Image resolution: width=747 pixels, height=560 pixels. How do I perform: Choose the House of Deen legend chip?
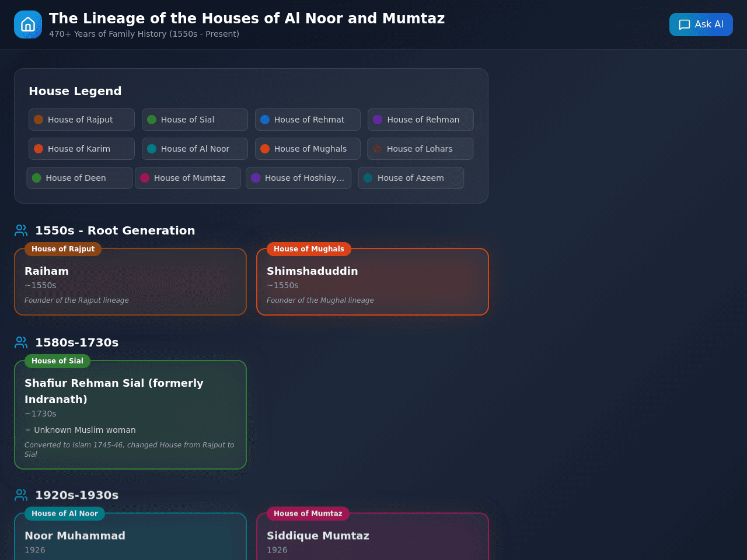point(79,178)
